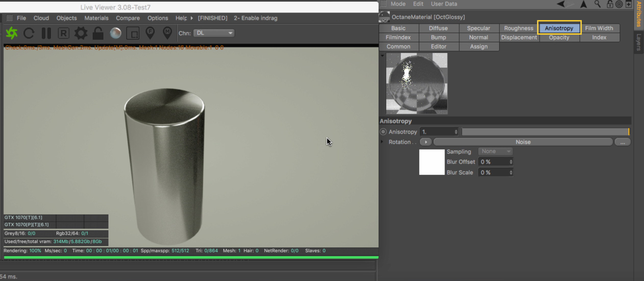Click the ellipsis button next to Noise

pos(622,142)
